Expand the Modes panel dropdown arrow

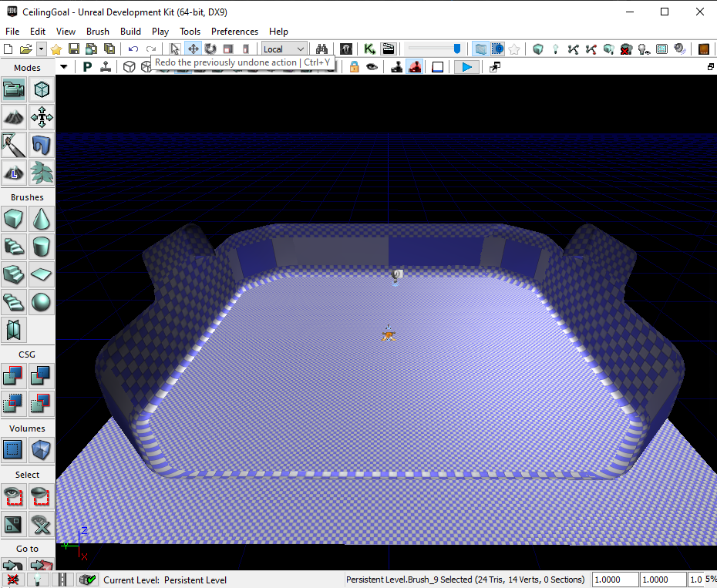point(63,66)
